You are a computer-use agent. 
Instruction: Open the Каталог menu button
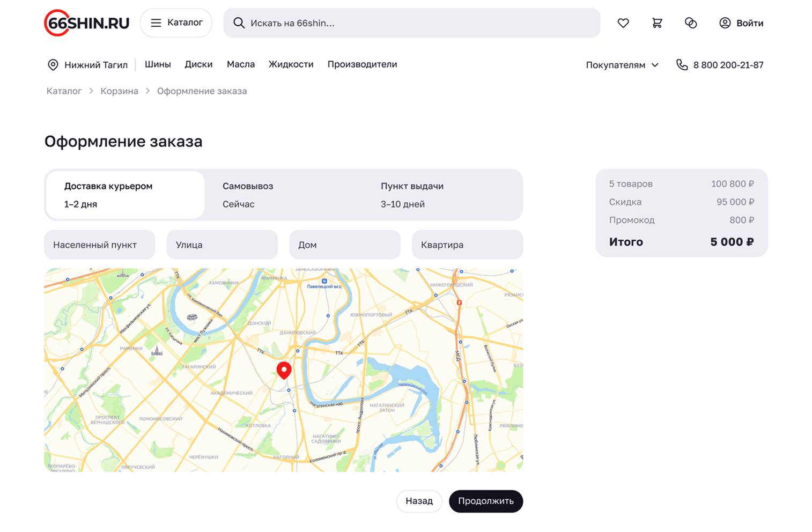coord(176,23)
